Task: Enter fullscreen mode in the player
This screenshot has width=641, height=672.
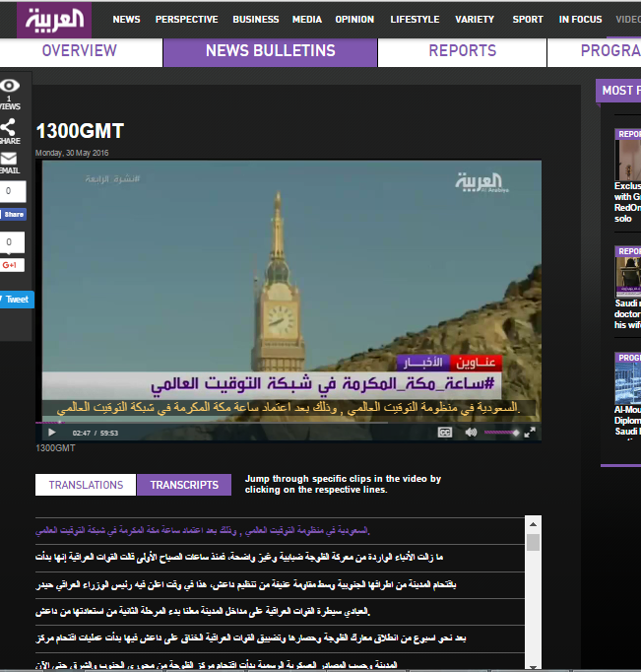Action: [530, 433]
